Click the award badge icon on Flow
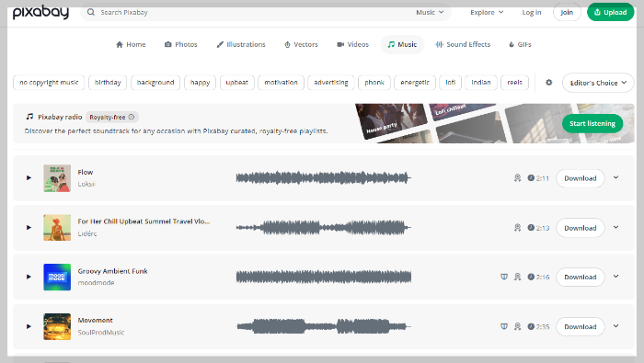The image size is (644, 363). pyautogui.click(x=517, y=178)
